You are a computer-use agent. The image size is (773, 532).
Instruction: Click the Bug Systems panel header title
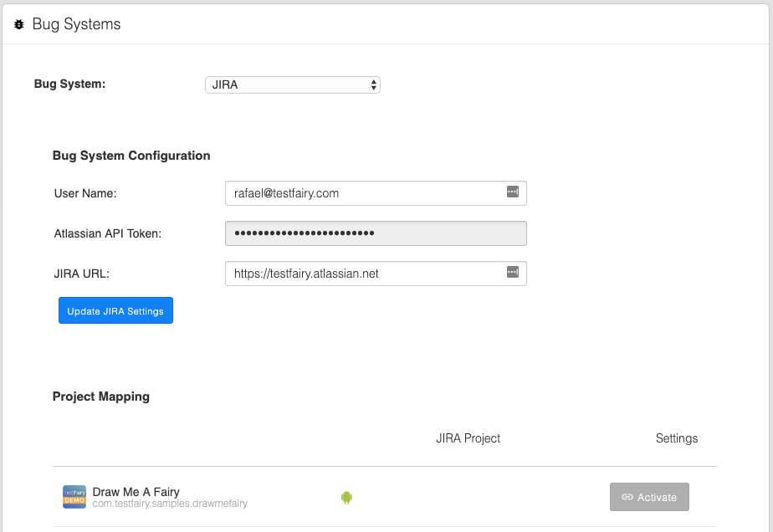click(x=76, y=24)
